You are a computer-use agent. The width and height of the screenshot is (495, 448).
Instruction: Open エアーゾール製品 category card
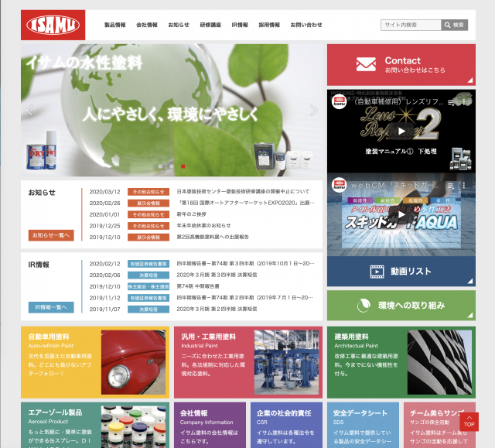pyautogui.click(x=95, y=425)
